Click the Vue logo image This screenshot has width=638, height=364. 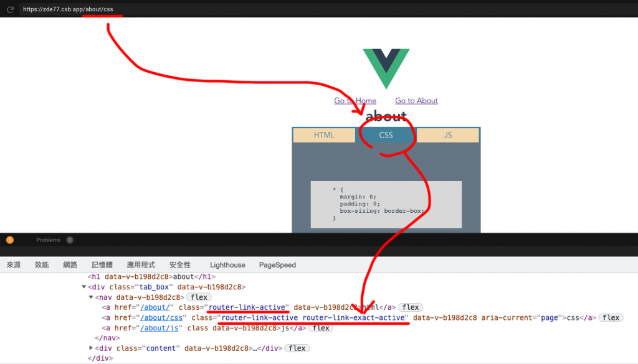coord(386,68)
